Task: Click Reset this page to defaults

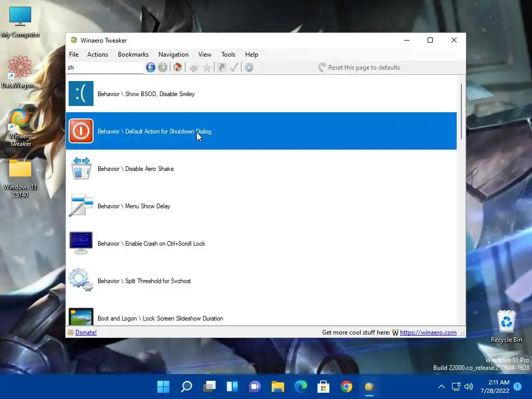Action: (x=360, y=68)
